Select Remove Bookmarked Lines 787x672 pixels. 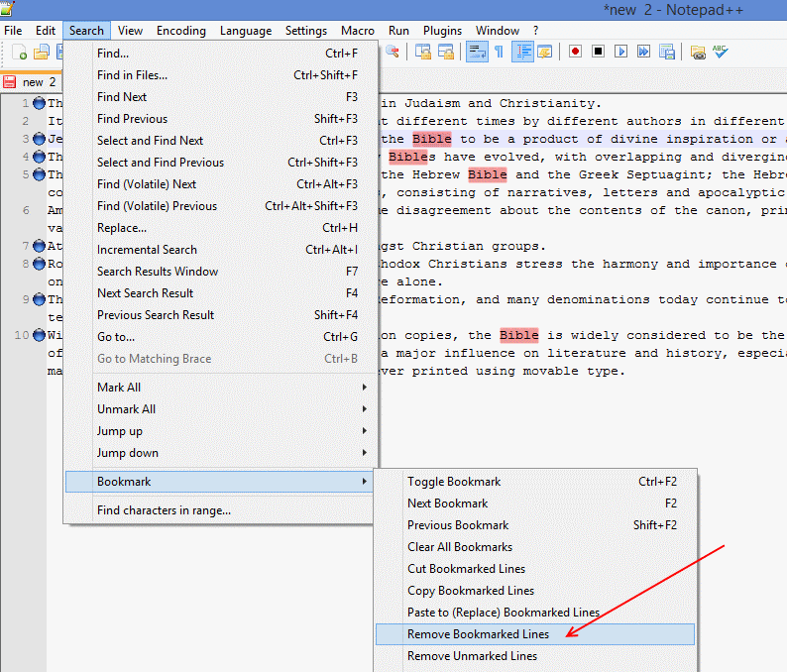[x=535, y=634]
